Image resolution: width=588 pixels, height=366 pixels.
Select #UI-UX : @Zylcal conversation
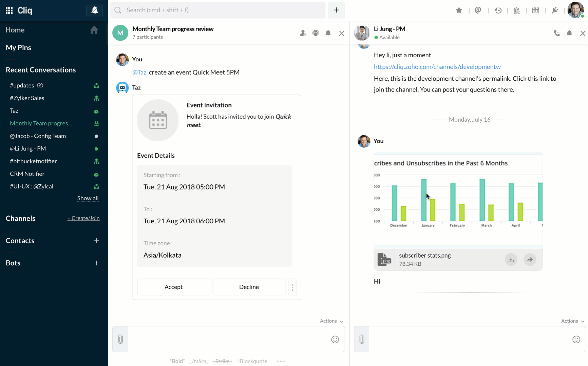54,186
